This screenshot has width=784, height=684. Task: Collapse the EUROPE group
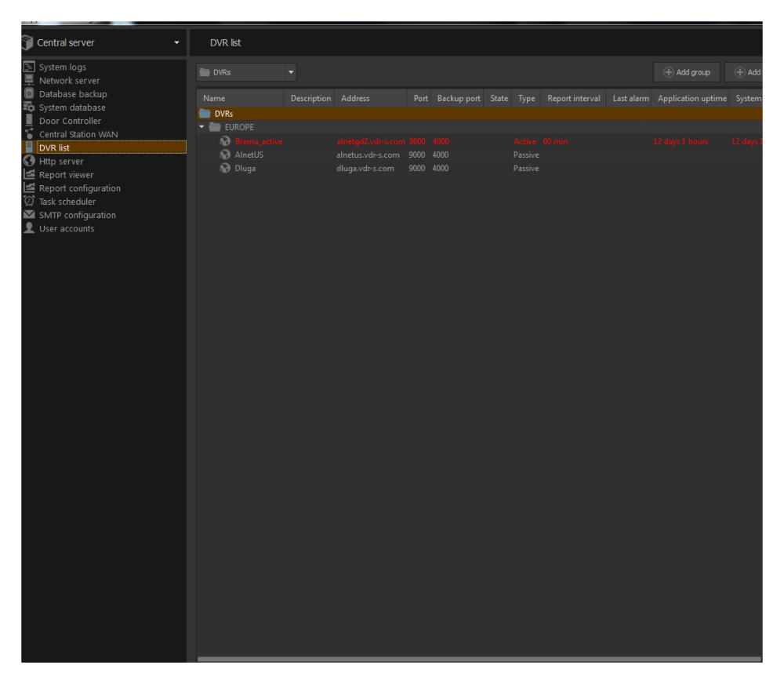201,127
